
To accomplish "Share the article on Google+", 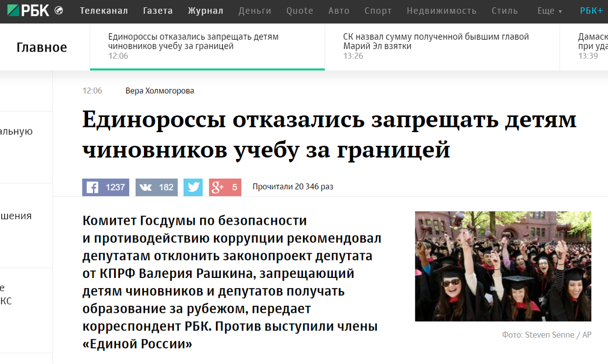I will pos(224,187).
